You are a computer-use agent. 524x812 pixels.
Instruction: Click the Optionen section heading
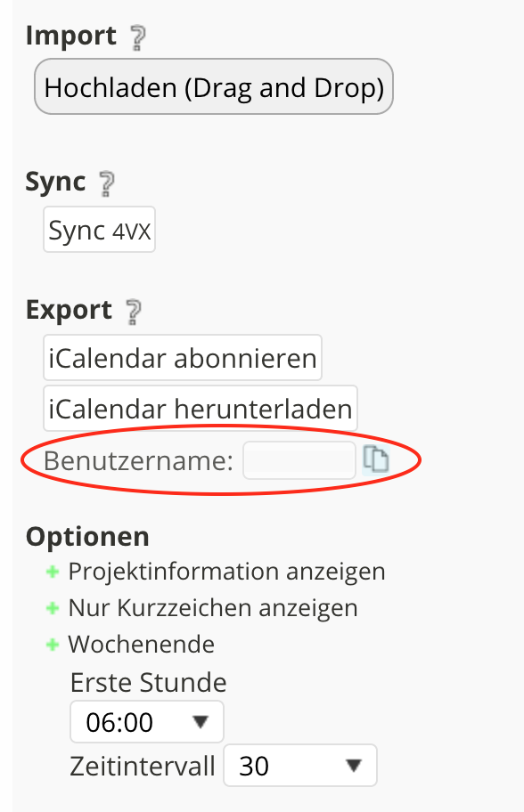[87, 536]
